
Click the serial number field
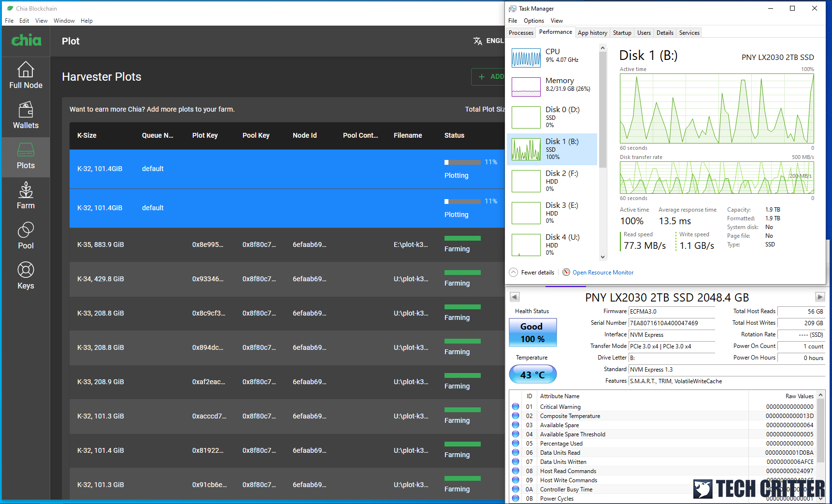[672, 323]
